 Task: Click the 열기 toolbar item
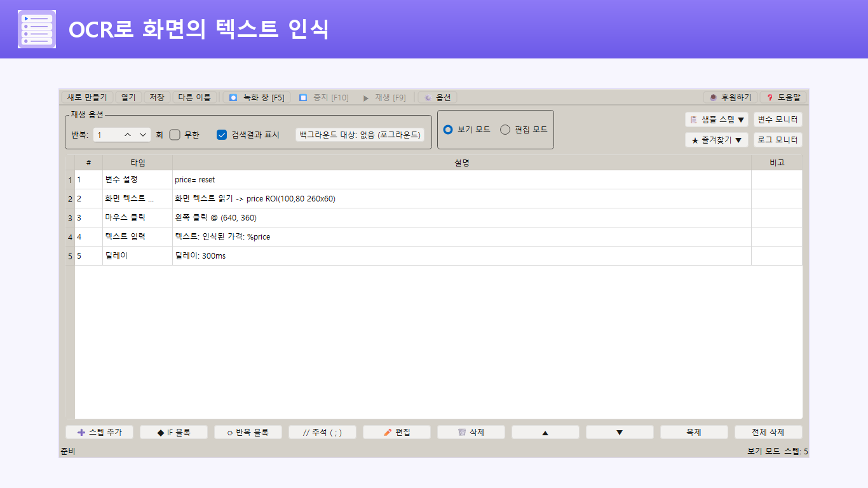(128, 97)
